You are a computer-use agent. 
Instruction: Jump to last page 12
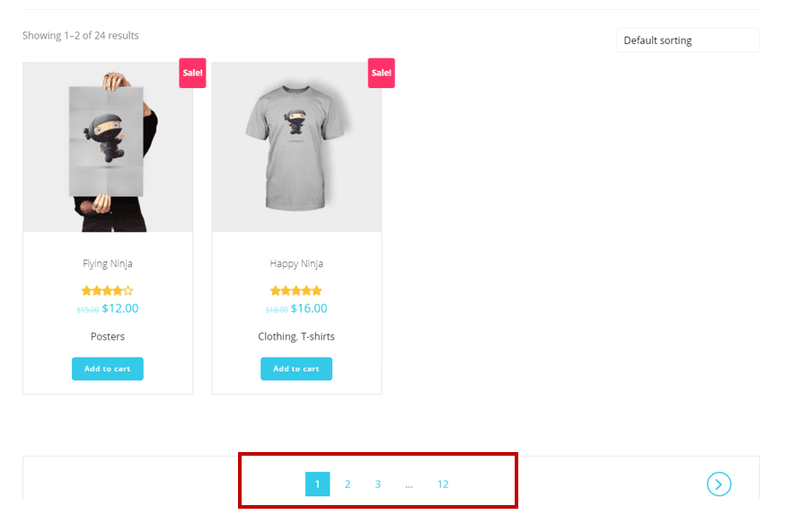[x=443, y=484]
